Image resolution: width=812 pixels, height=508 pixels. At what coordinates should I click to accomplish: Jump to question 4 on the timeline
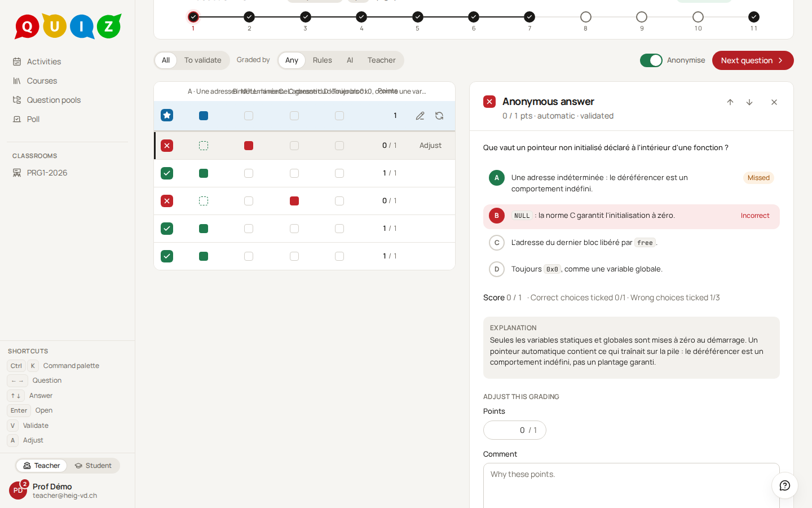coord(361,17)
